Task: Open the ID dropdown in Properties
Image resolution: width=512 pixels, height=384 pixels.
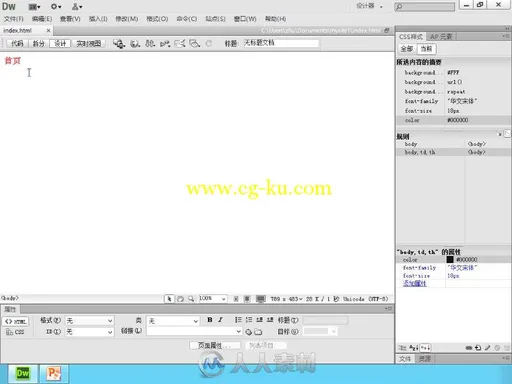Action: click(x=89, y=332)
